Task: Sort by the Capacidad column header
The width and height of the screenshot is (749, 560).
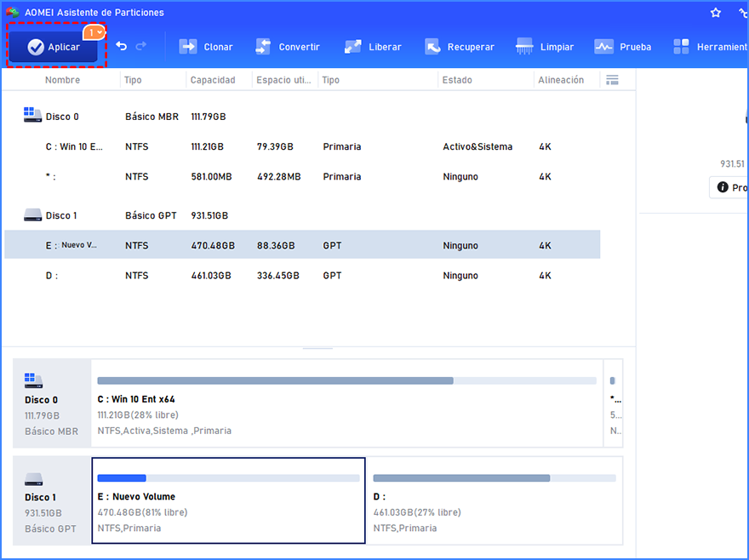Action: tap(213, 80)
